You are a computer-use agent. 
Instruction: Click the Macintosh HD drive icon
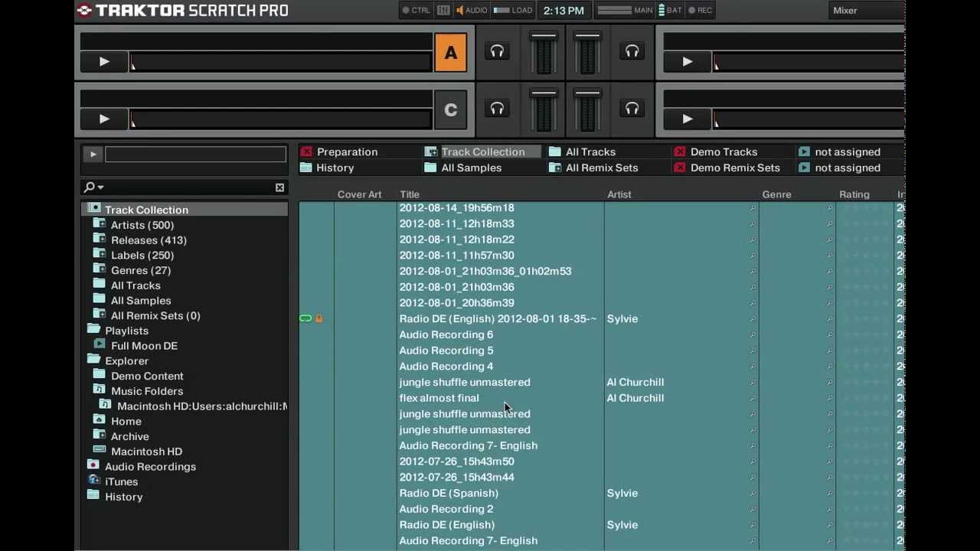(x=99, y=450)
